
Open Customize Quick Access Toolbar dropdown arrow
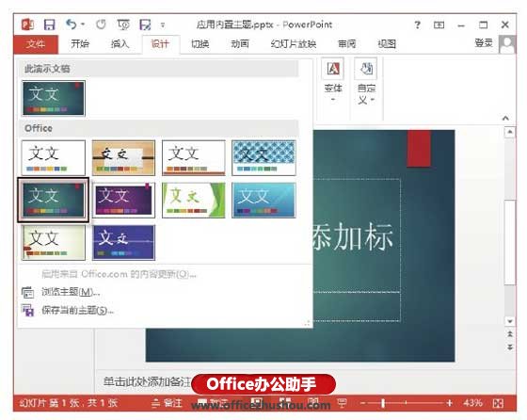pyautogui.click(x=163, y=24)
